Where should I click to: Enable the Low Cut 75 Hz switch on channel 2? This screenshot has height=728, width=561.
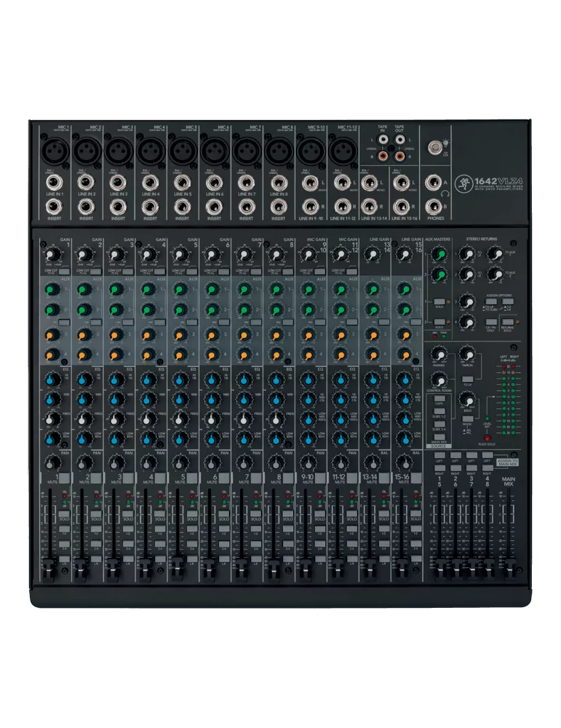coord(96,272)
